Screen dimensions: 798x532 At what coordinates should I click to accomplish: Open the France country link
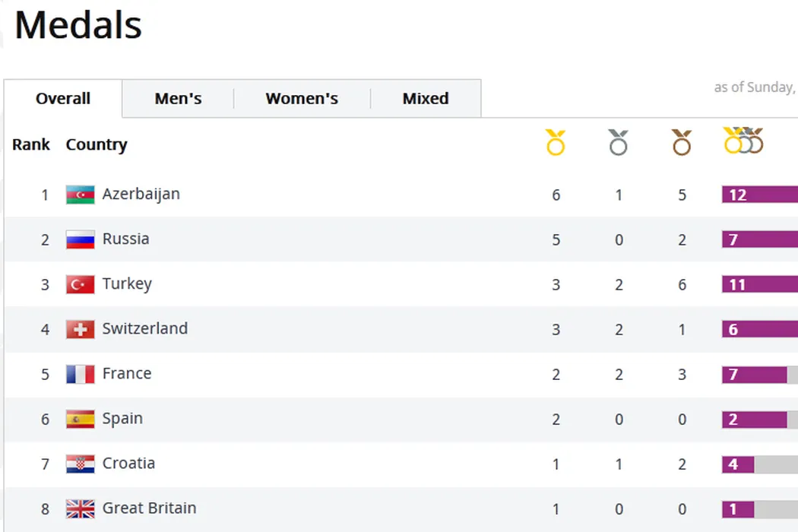pos(127,374)
